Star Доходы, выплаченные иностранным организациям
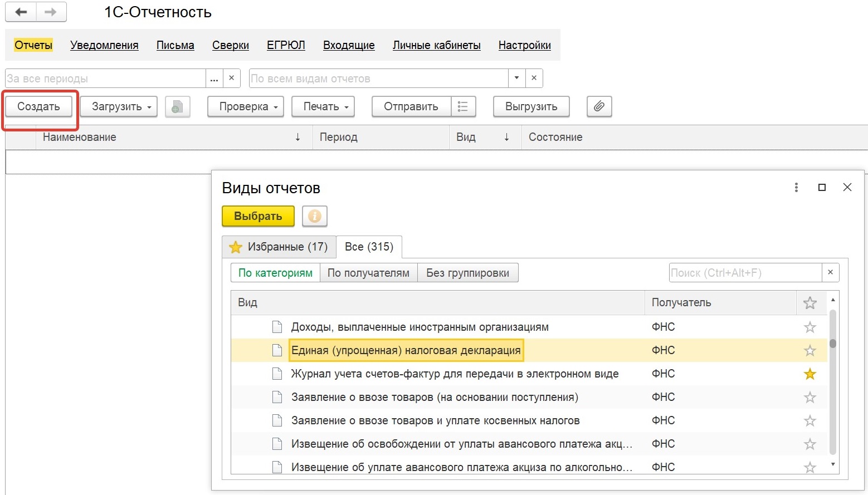Screen dimensions: 868x495 coord(810,327)
